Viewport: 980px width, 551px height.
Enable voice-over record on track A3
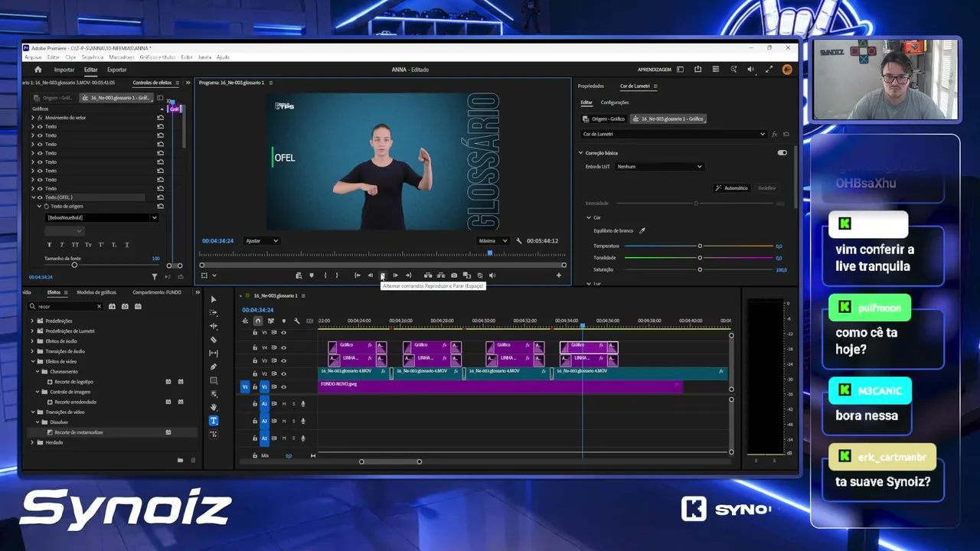coord(303,439)
